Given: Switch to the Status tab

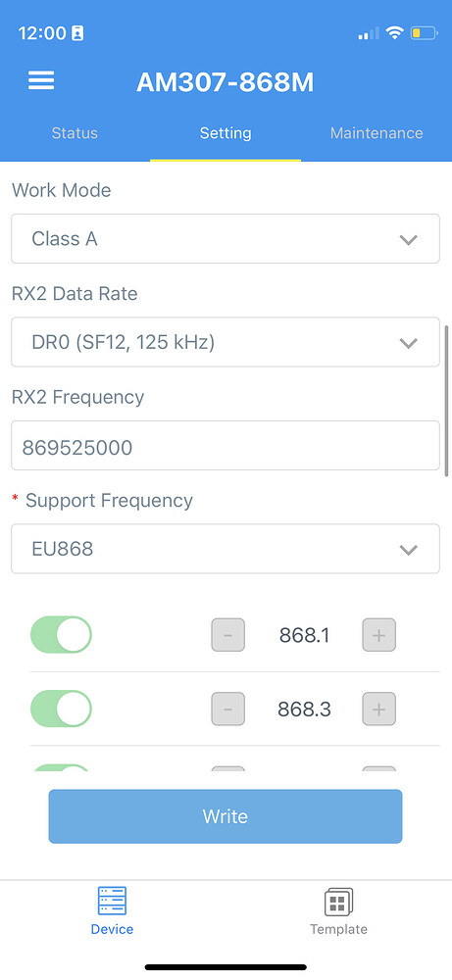Looking at the screenshot, I should click(75, 133).
